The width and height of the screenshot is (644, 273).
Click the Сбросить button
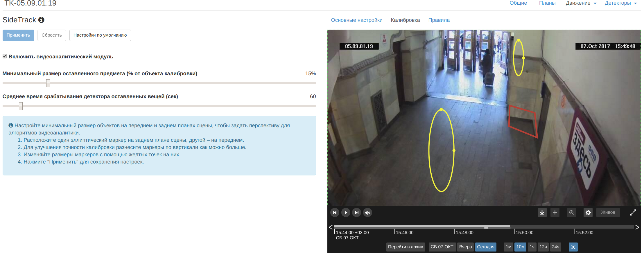[x=52, y=35]
